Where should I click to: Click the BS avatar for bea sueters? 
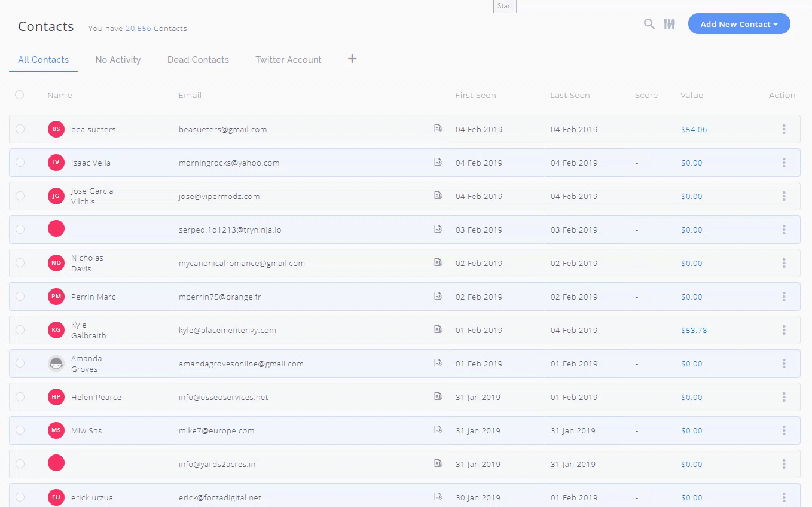[x=56, y=129]
